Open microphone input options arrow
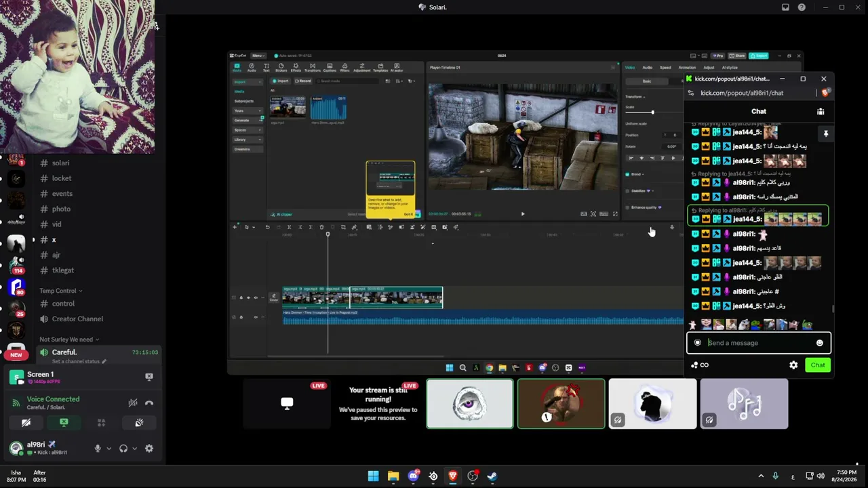Viewport: 868px width, 488px height. pos(108,448)
